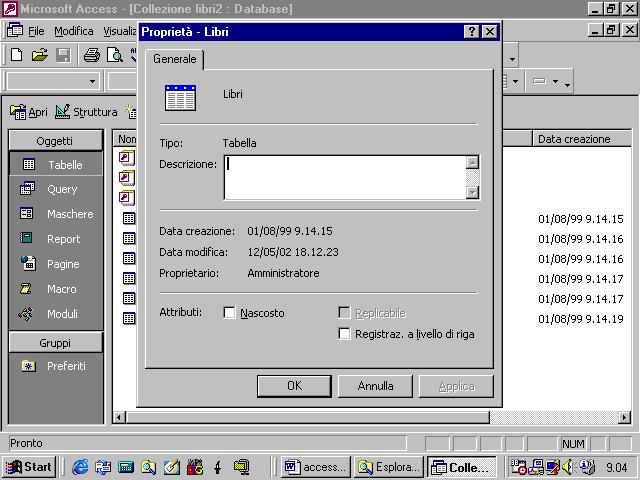Click the Struttura design button
Image resolution: width=640 pixels, height=480 pixels.
click(86, 112)
